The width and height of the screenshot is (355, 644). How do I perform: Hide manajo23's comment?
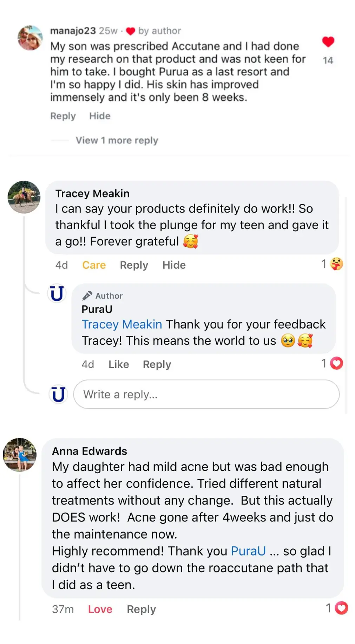[100, 116]
